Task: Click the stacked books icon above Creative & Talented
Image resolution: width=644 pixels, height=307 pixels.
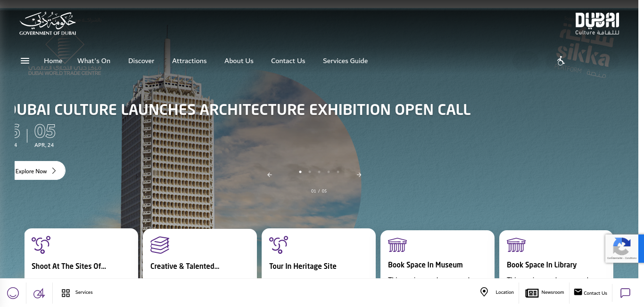Action: (160, 245)
